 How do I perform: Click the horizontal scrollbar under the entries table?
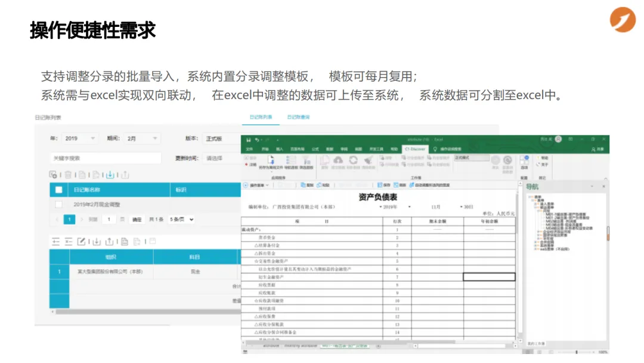[148, 312]
